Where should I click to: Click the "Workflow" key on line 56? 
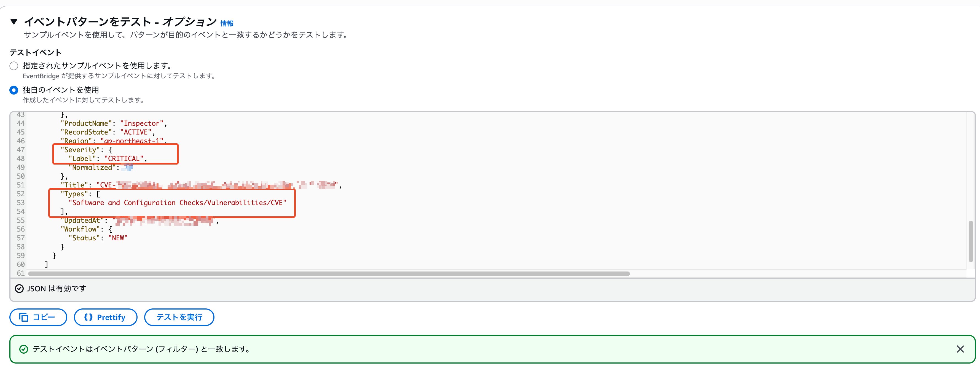point(80,229)
